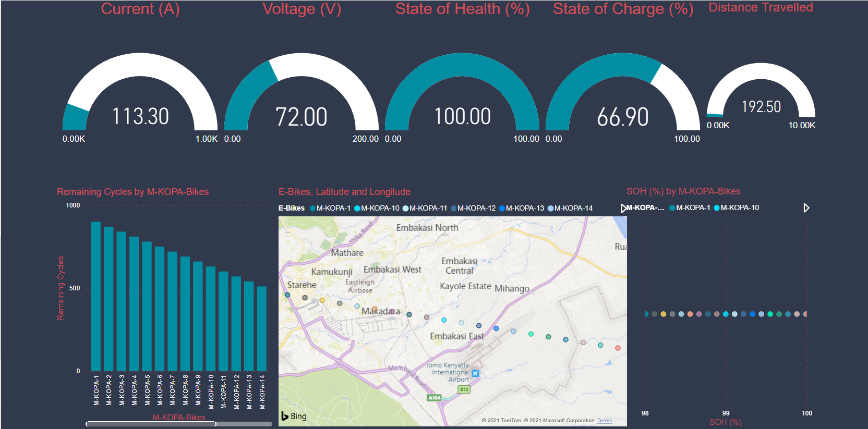Click the Remaining Cycles y-axis title
This screenshot has width=868, height=429.
click(x=61, y=288)
